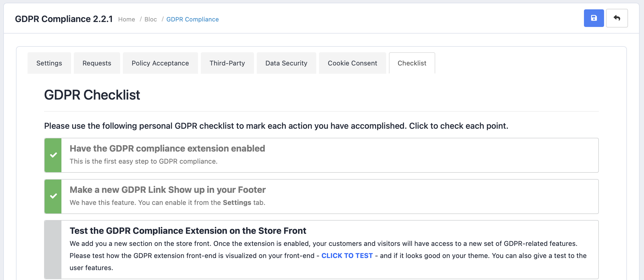Check the gray 'Test the GDPR' checkbox
Screen dimensions: 644x280
(53, 249)
